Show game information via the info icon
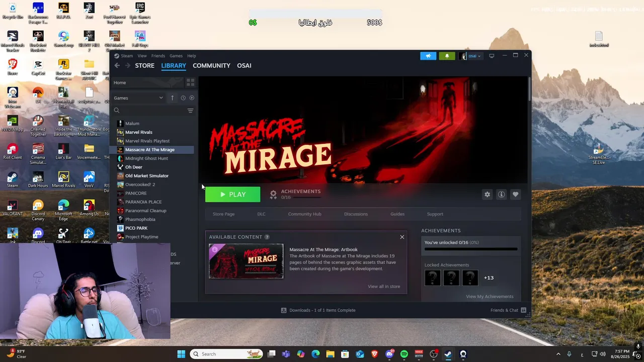Image resolution: width=644 pixels, height=362 pixels. pyautogui.click(x=501, y=195)
